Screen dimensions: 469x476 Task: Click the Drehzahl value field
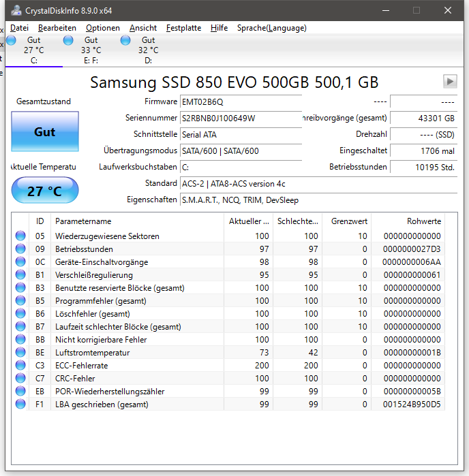coord(424,134)
